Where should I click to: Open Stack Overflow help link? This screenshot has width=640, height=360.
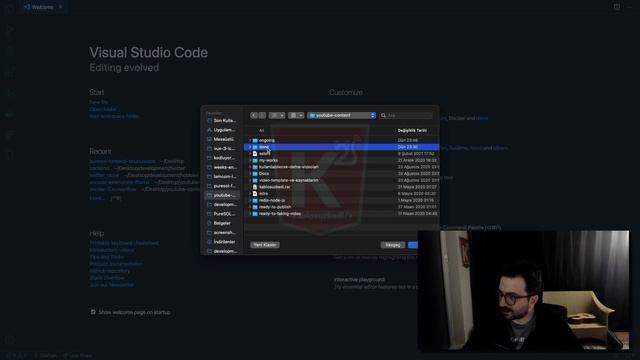[x=107, y=278]
